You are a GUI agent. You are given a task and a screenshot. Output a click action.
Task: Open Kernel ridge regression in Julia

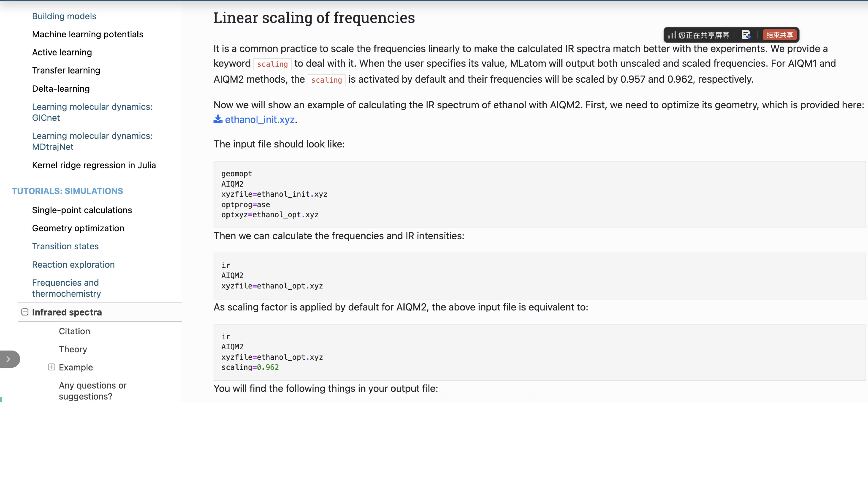94,165
